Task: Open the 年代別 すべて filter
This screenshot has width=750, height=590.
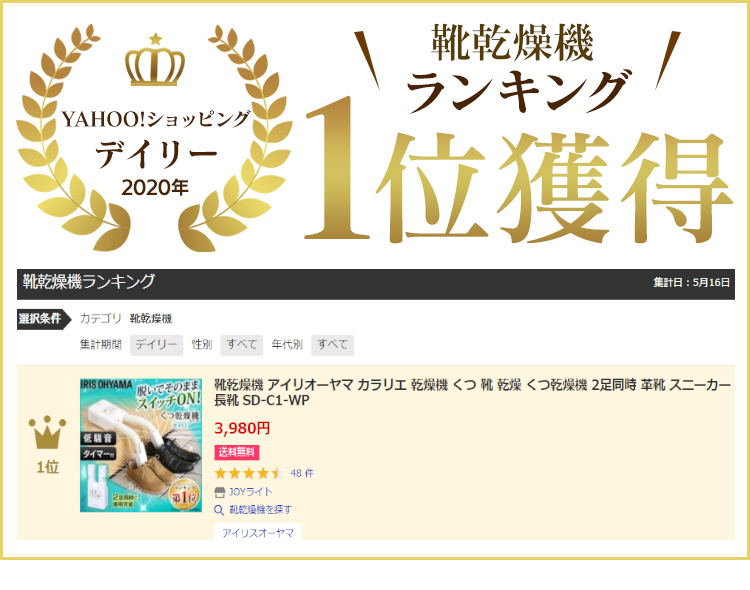Action: 332,345
